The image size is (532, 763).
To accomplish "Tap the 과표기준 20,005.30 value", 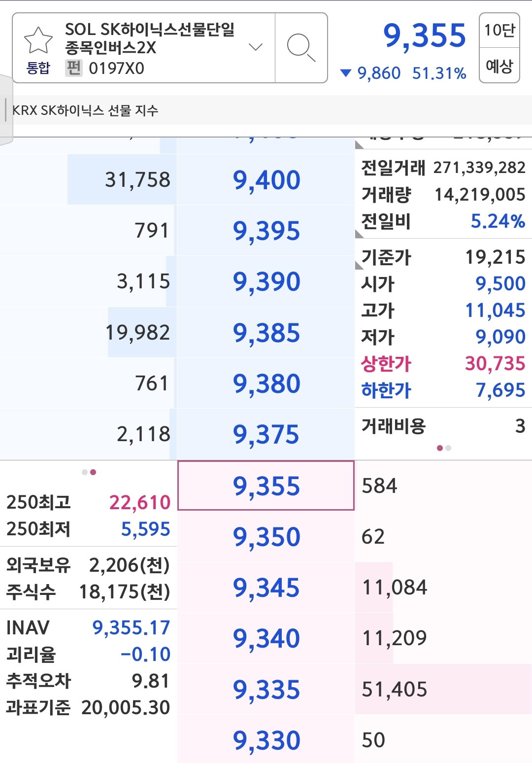I will click(x=126, y=708).
